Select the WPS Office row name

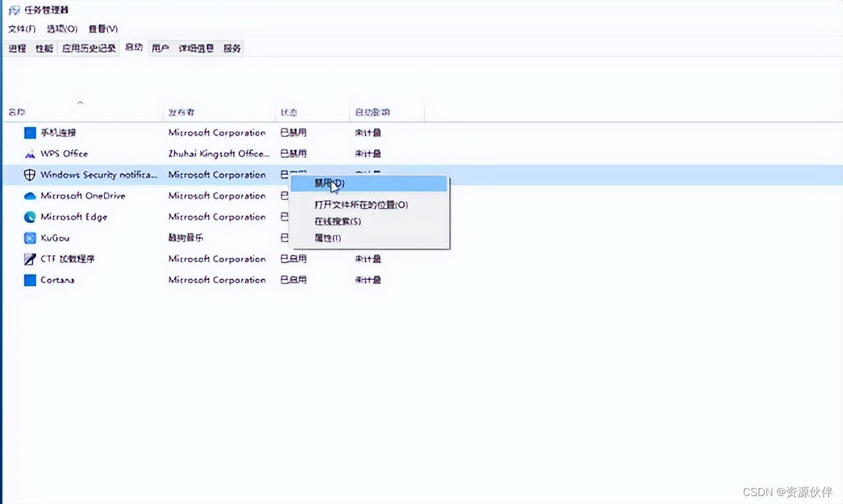pyautogui.click(x=64, y=154)
